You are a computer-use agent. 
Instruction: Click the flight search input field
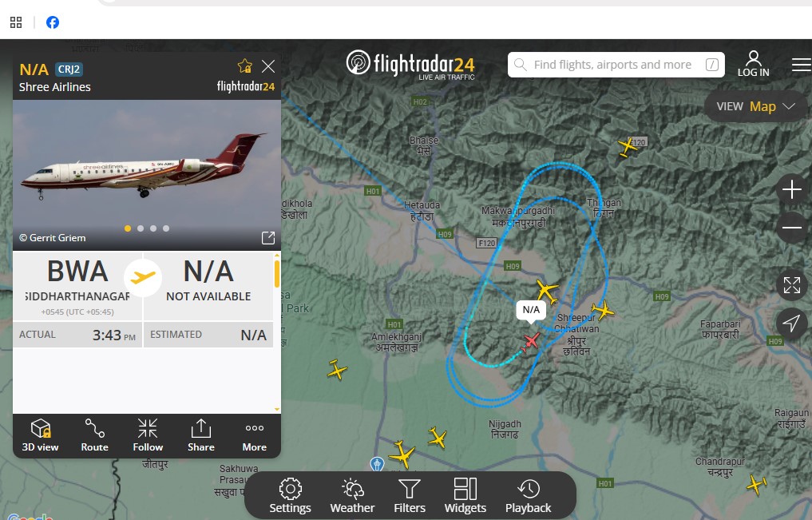coord(616,65)
